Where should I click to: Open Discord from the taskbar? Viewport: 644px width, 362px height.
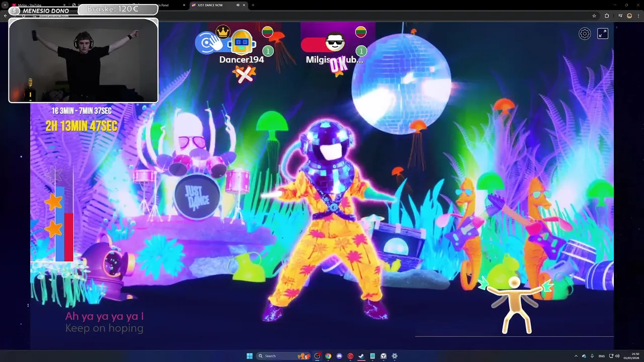point(339,356)
